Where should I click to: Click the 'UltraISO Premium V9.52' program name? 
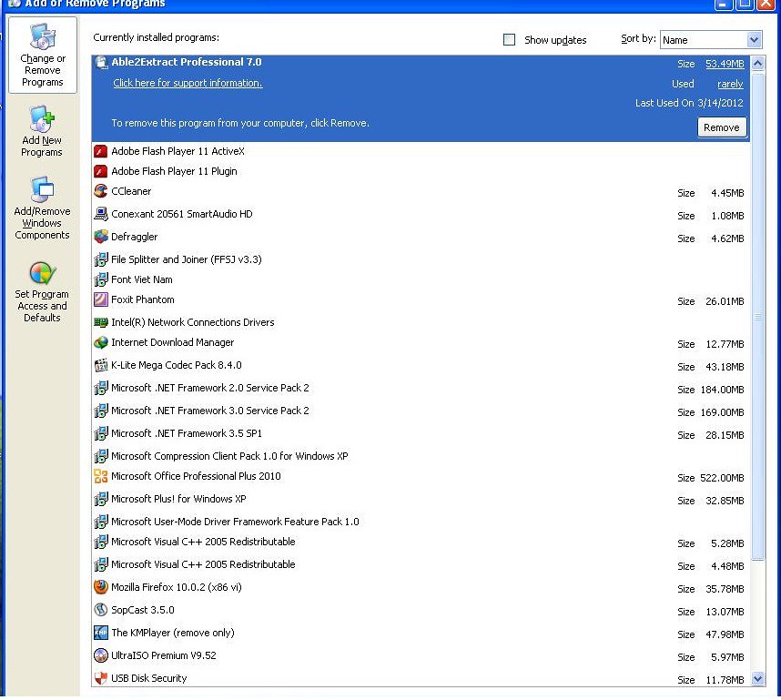163,655
